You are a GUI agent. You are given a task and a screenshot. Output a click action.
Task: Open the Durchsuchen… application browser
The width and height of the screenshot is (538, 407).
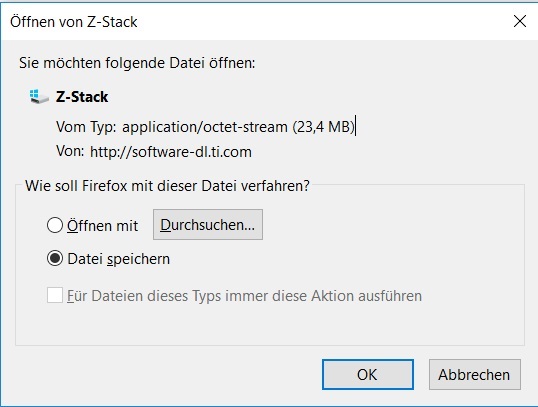208,225
